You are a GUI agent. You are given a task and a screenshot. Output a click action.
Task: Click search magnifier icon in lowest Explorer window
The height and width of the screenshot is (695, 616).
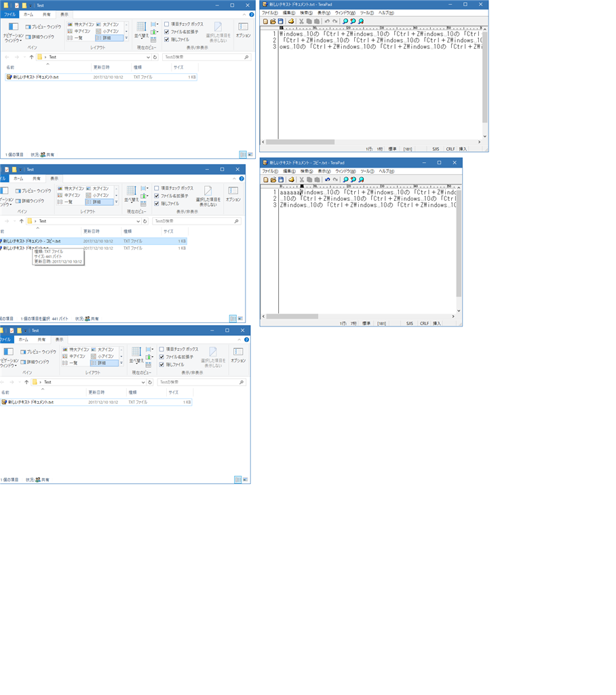(242, 382)
